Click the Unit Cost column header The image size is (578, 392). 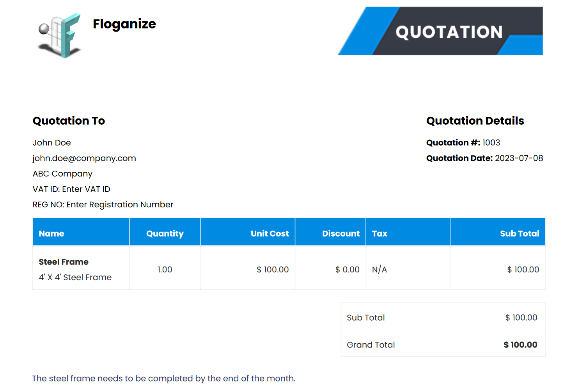pos(269,233)
